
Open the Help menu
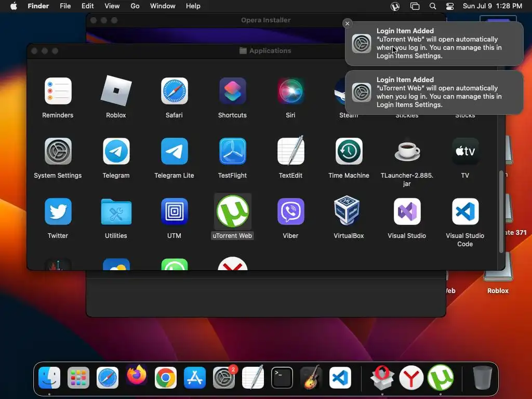193,6
